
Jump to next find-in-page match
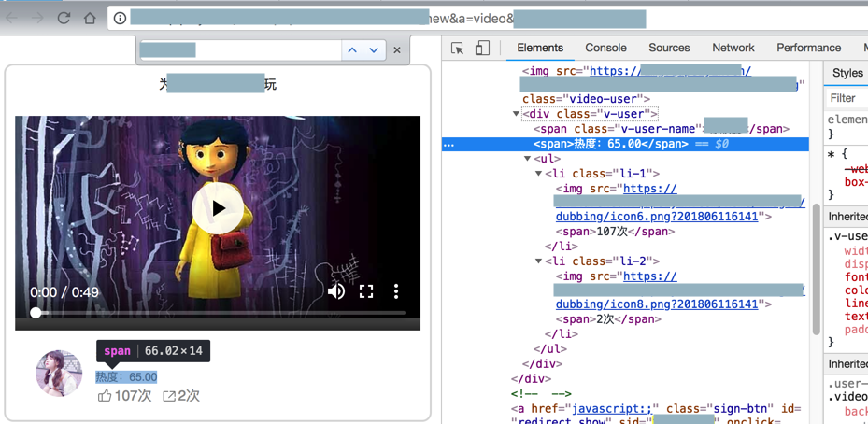coord(374,50)
